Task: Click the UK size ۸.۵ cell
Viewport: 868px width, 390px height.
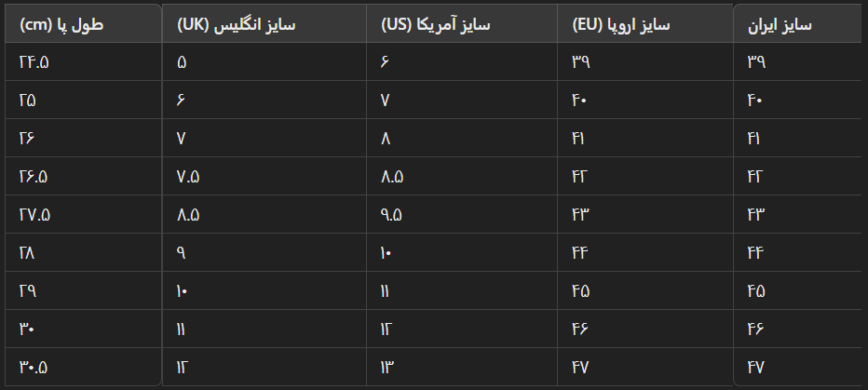Action: coord(264,215)
